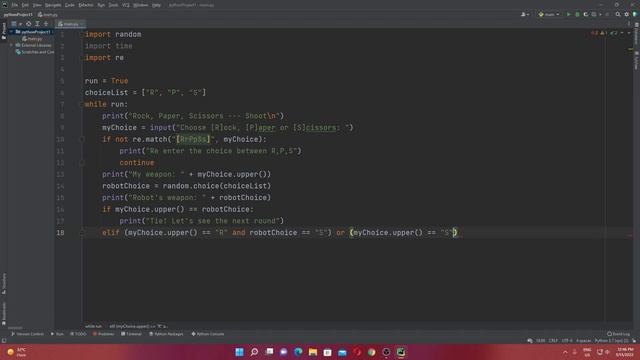Open Microsoft Edge from taskbar

pyautogui.click(x=298, y=352)
